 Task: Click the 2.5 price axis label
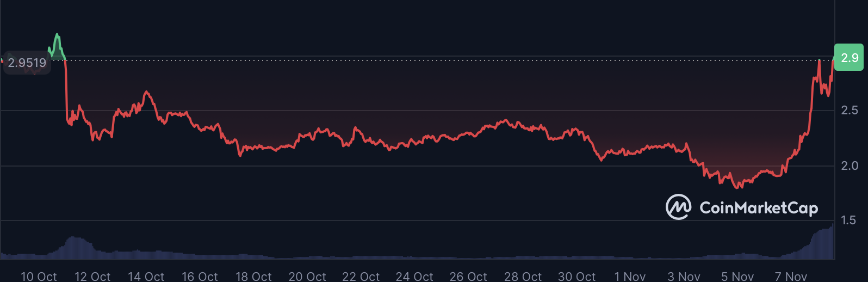(849, 111)
